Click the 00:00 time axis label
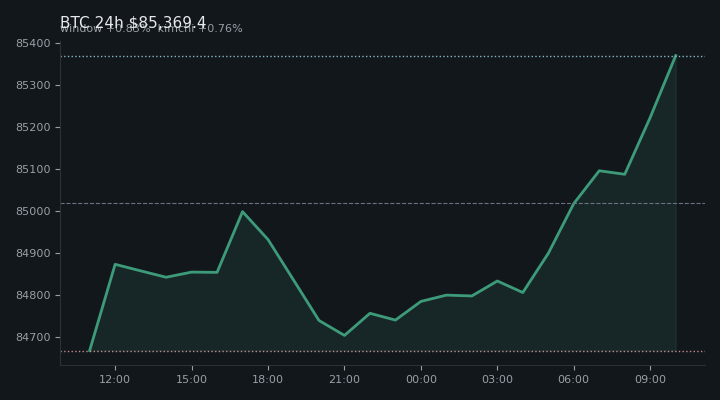 pyautogui.click(x=421, y=379)
